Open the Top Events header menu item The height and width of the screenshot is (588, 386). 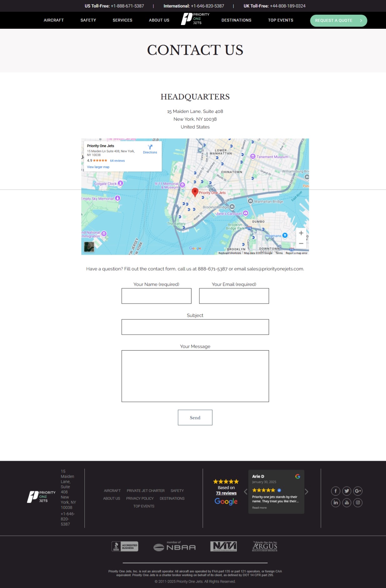click(x=281, y=20)
